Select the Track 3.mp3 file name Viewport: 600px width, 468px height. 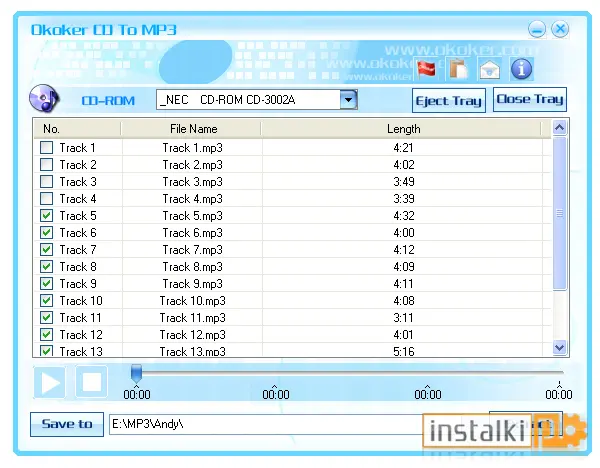tap(192, 182)
